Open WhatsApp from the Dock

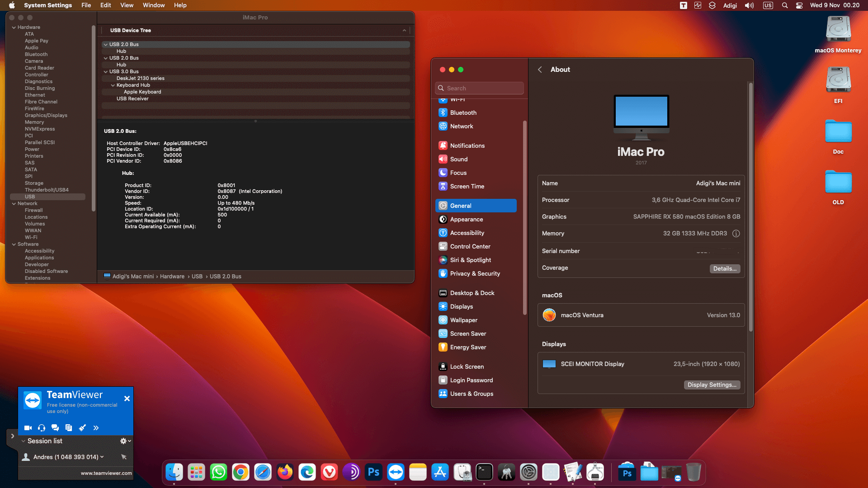pos(218,472)
